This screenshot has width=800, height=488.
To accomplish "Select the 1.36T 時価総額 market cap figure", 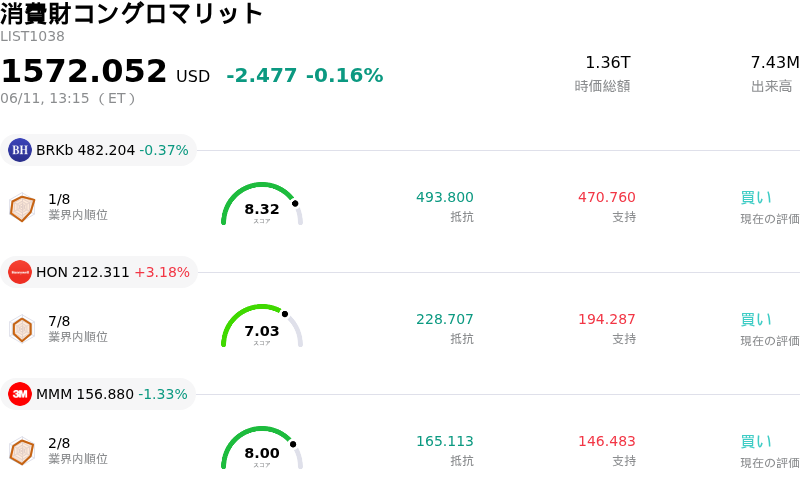I will click(x=608, y=62).
